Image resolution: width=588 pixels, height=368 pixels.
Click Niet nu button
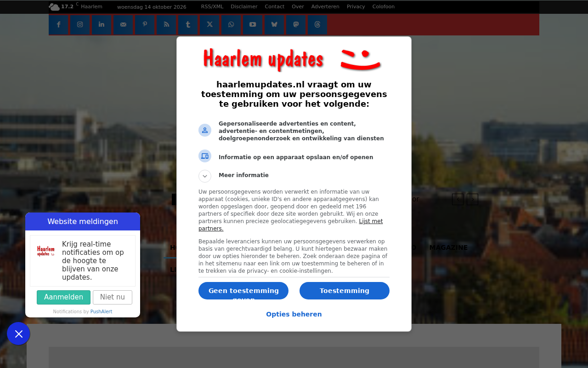113,297
